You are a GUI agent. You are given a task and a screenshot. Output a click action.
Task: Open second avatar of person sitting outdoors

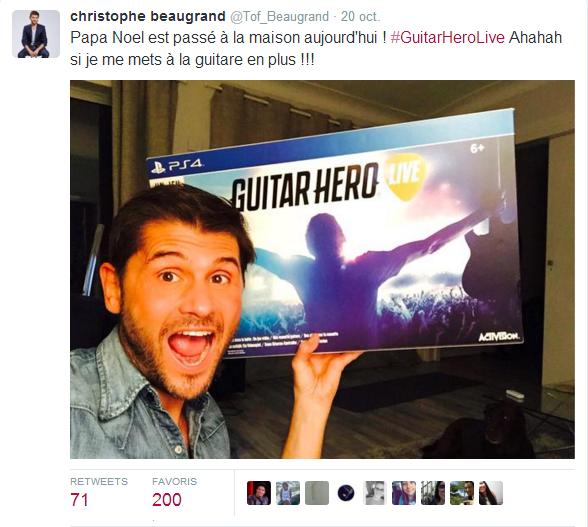point(288,493)
